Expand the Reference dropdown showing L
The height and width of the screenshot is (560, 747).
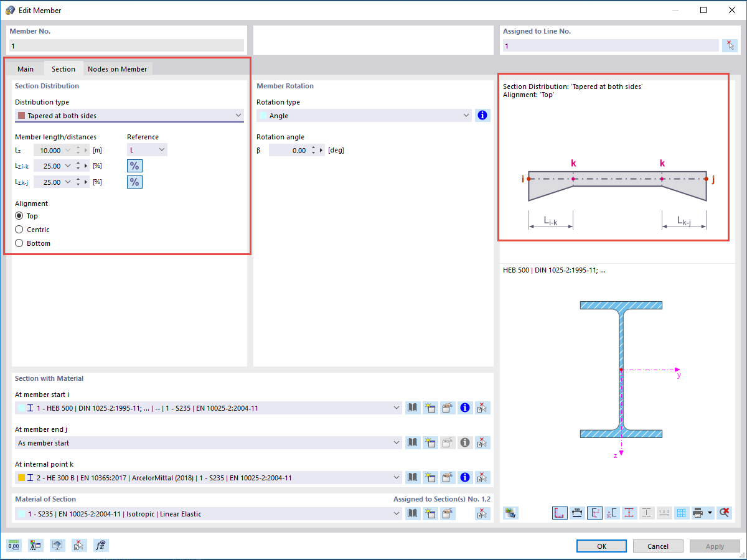click(147, 150)
